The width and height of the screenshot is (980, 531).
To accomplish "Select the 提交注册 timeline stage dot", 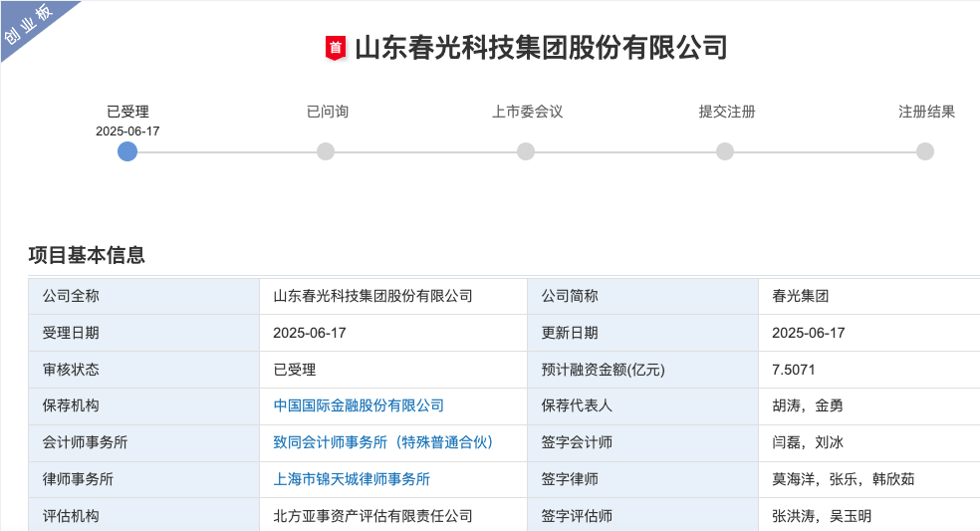I will pos(725,151).
